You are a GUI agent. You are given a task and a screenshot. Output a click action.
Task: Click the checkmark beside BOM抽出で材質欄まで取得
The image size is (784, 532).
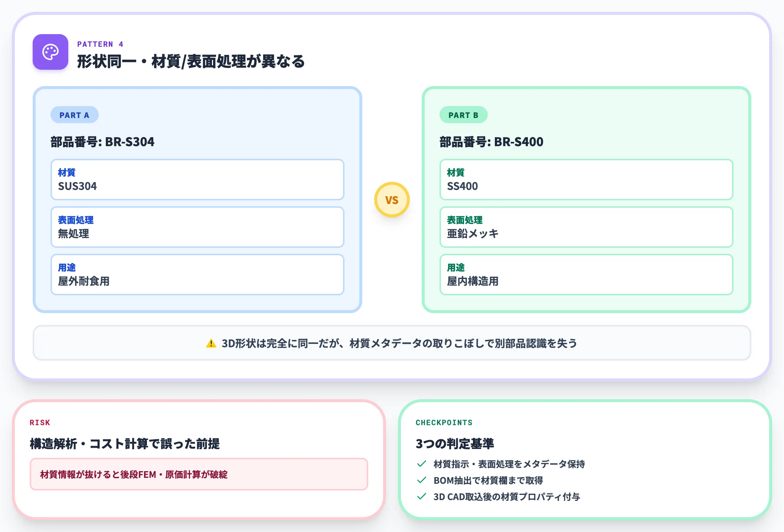(422, 480)
